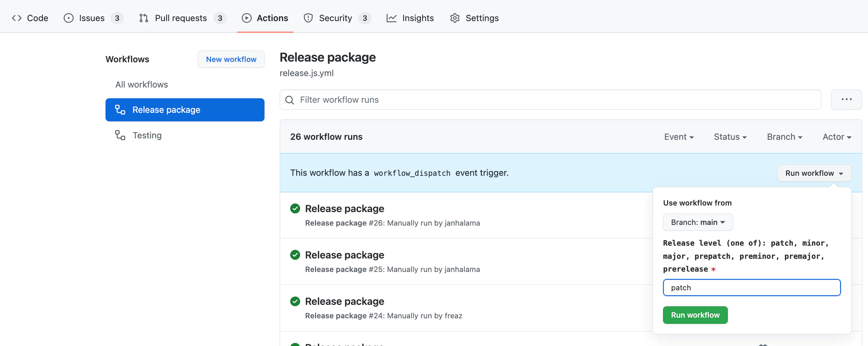Click the release.js.yml file name

pos(306,73)
